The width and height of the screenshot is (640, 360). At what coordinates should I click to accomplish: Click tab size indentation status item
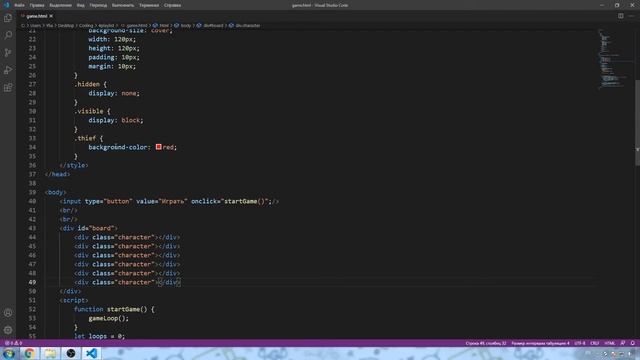pos(540,343)
